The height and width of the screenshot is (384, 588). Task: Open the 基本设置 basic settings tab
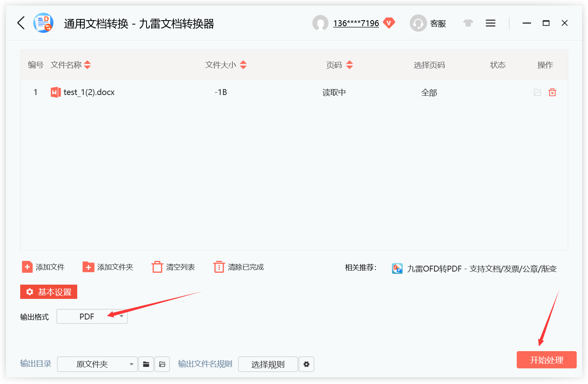(49, 292)
